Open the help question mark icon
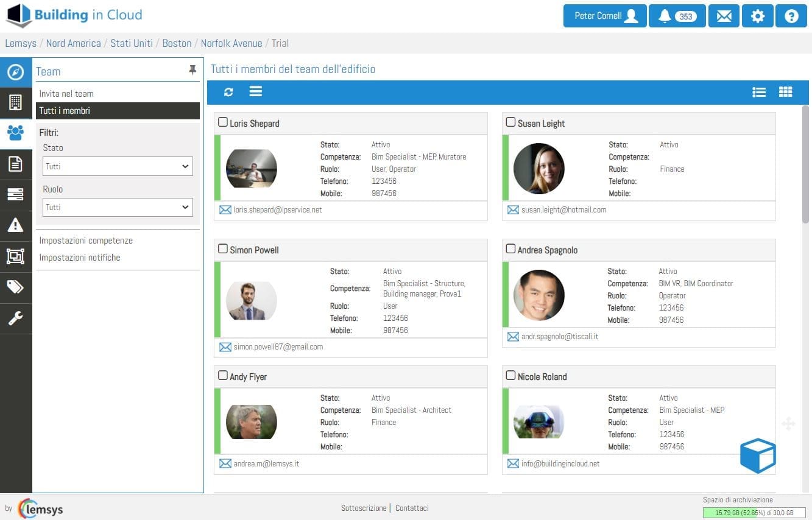The width and height of the screenshot is (812, 520). click(791, 16)
